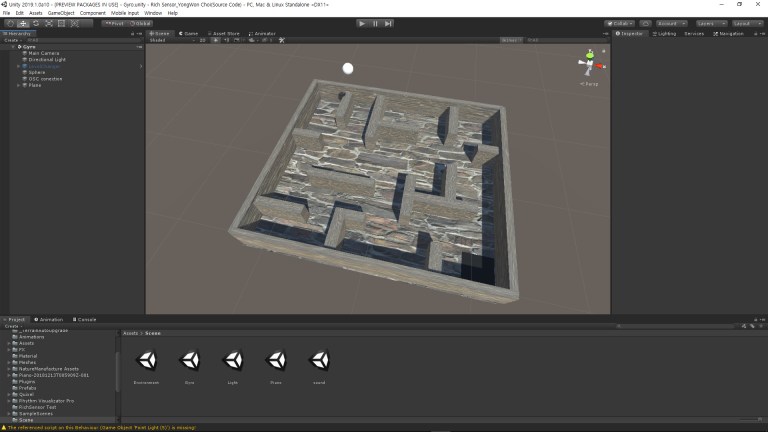Viewport: 768px width, 432px height.
Task: Select Main Camera in Hierarchy
Action: click(x=43, y=53)
